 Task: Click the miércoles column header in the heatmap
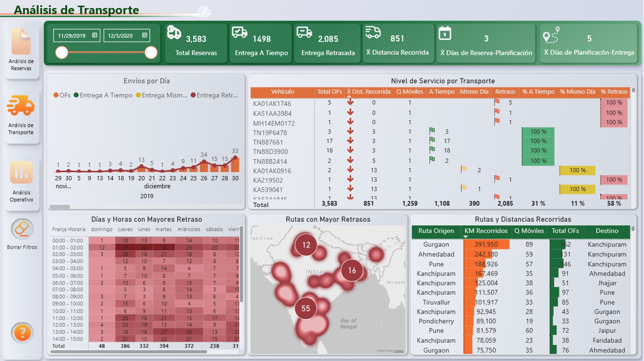(189, 229)
